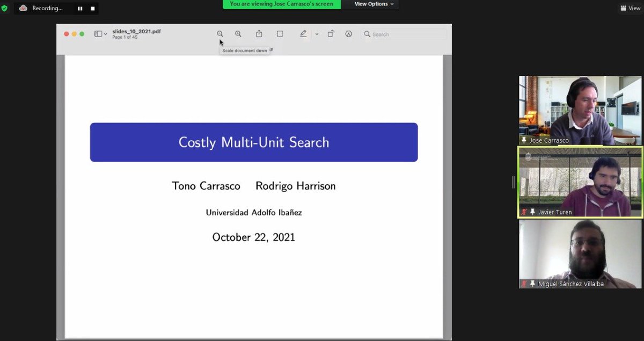This screenshot has height=341, width=644.
Task: Click the pin icon beside Jose Carrasco
Action: coord(524,140)
